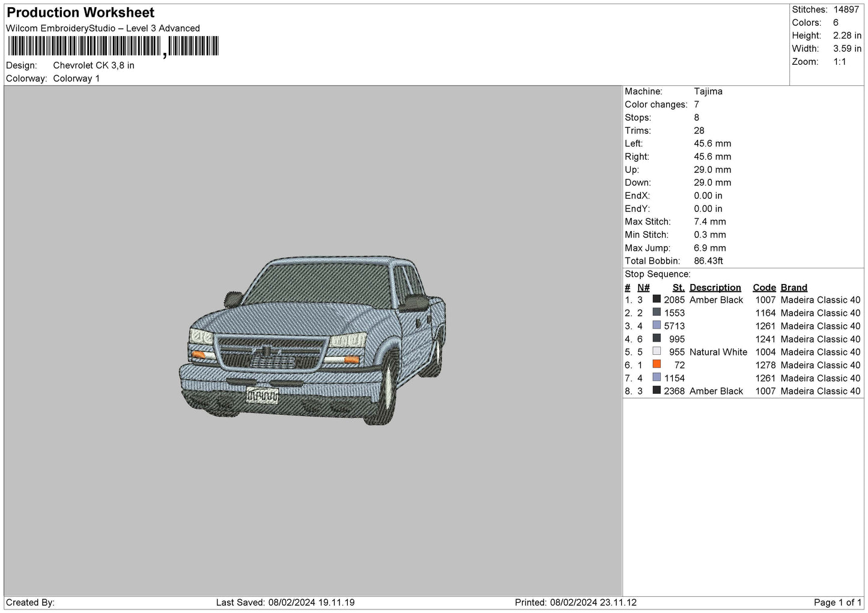Click 'Amber Black' description in row 1
This screenshot has width=868, height=613.
coord(716,300)
